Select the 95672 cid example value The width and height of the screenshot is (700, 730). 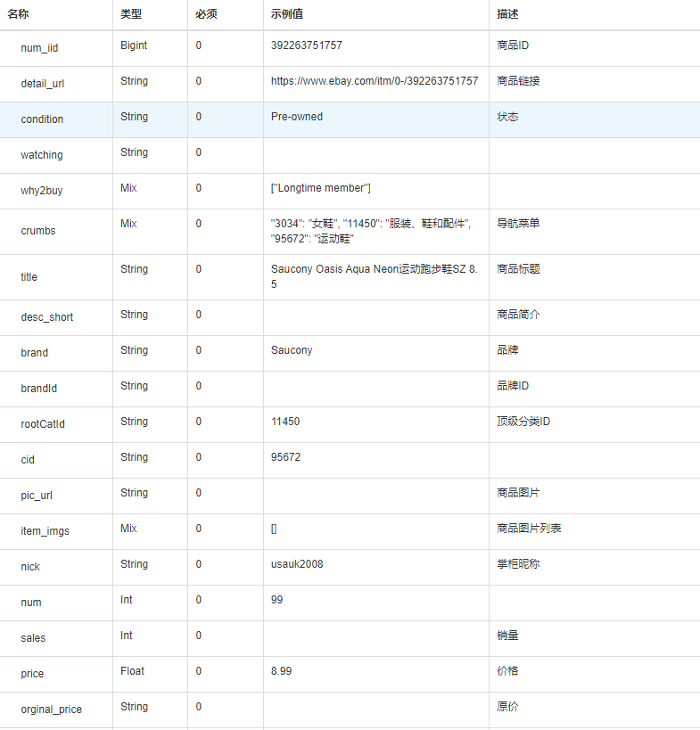pos(286,457)
